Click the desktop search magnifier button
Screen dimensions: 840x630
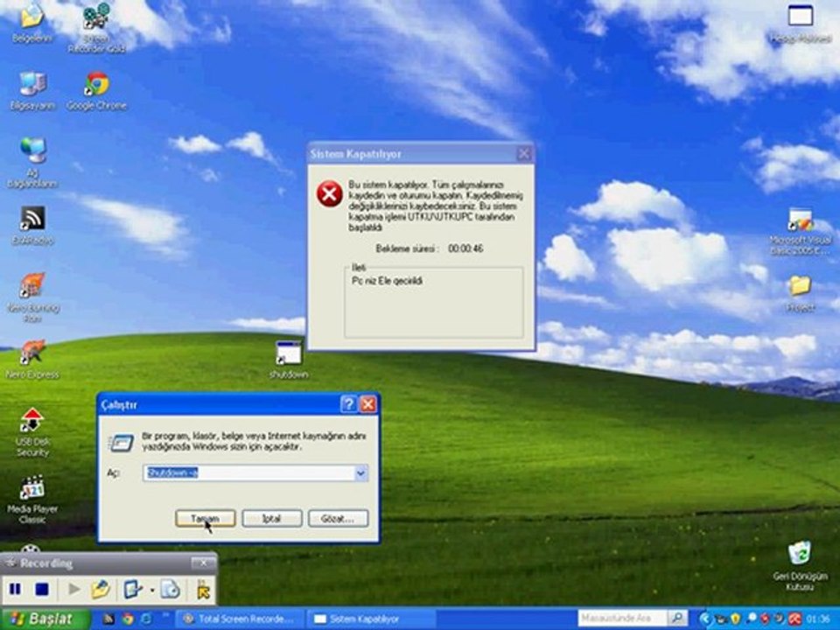[677, 619]
